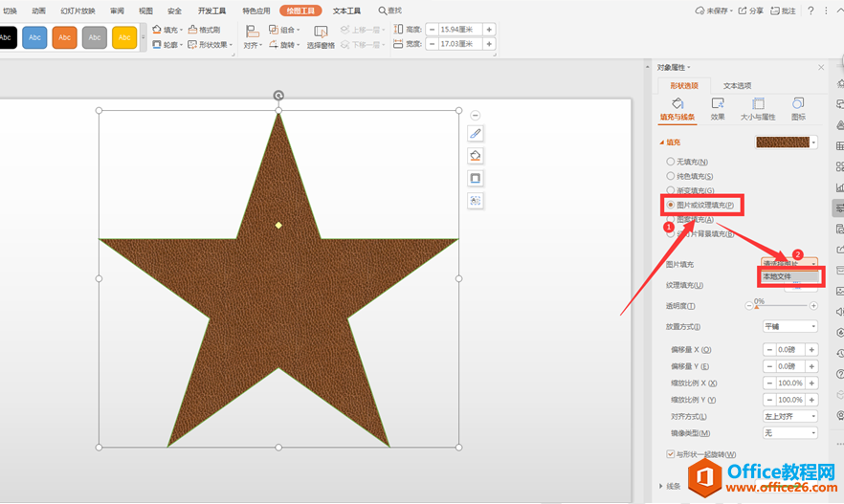Click the 分享 share button
Screen dimensions: 844x504
751,11
